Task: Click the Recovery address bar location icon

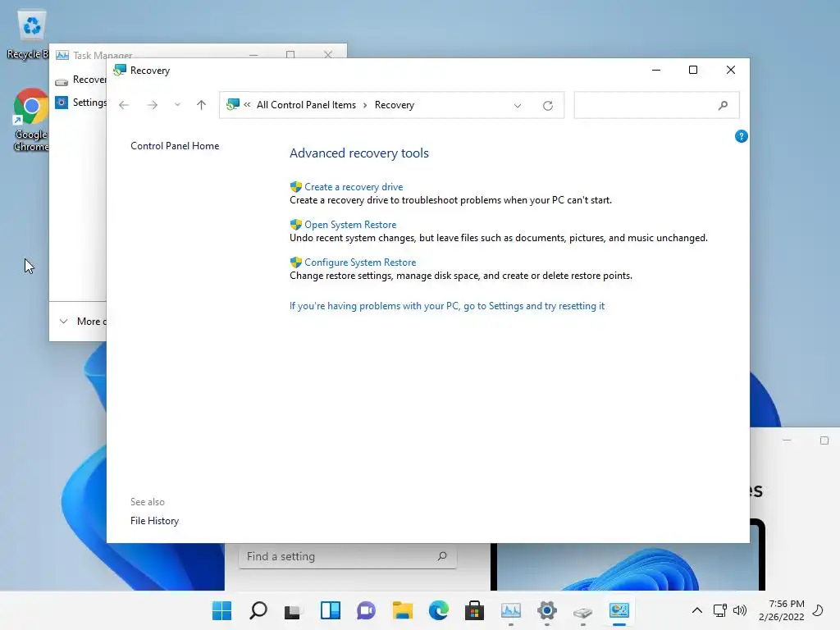Action: pyautogui.click(x=232, y=104)
